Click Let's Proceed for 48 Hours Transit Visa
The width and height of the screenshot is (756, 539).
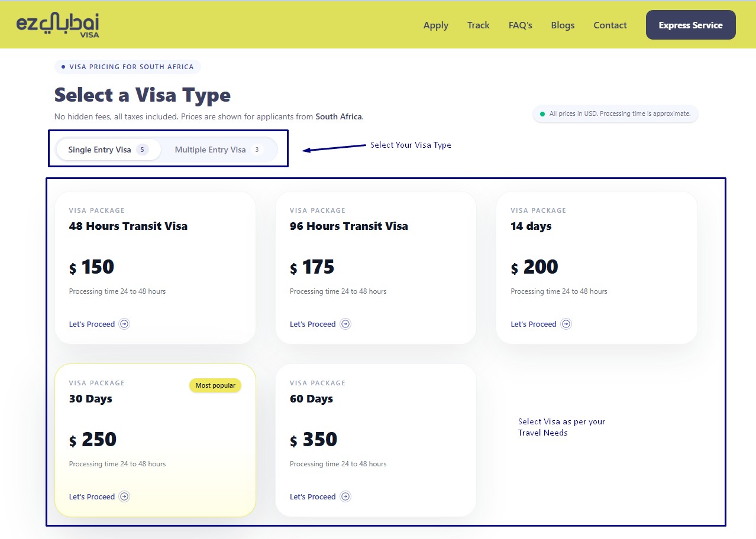(92, 324)
